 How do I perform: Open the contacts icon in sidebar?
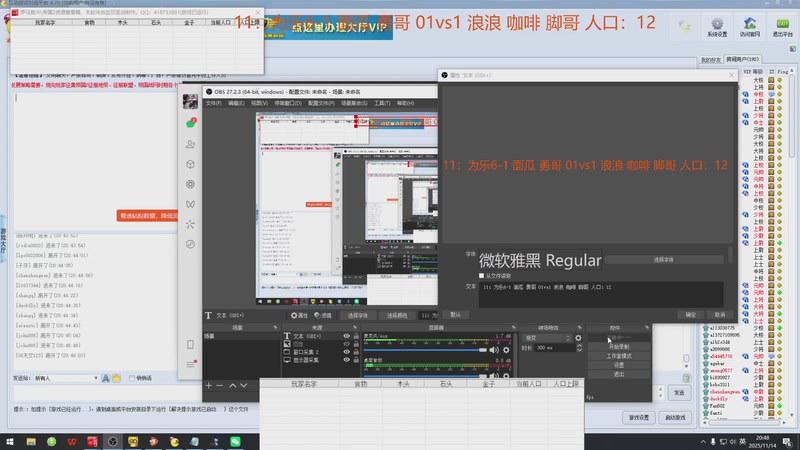[190, 144]
